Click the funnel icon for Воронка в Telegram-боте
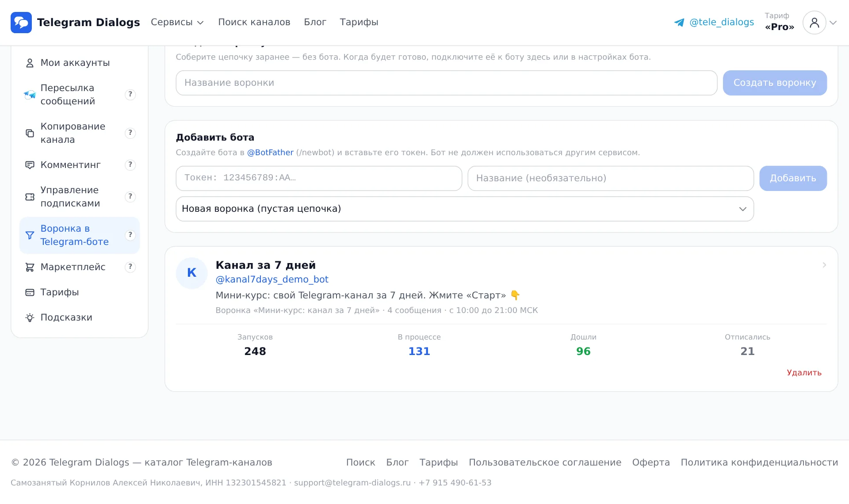The height and width of the screenshot is (504, 849). click(x=30, y=235)
